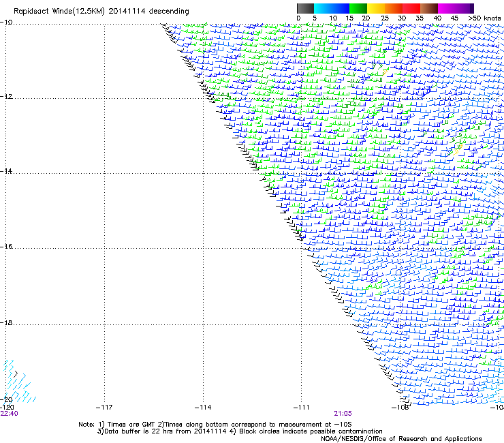Viewport: 504px width, 443px height.
Task: Click the 'NOAA/NESDIS/Office of Research and Applications' credit
Action: click(x=401, y=439)
